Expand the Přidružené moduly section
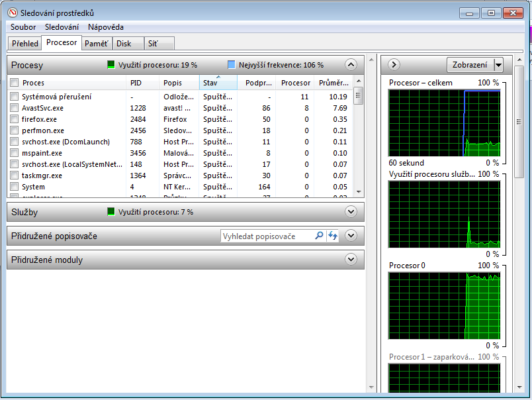Viewport: 532px width, 400px height. tap(351, 260)
